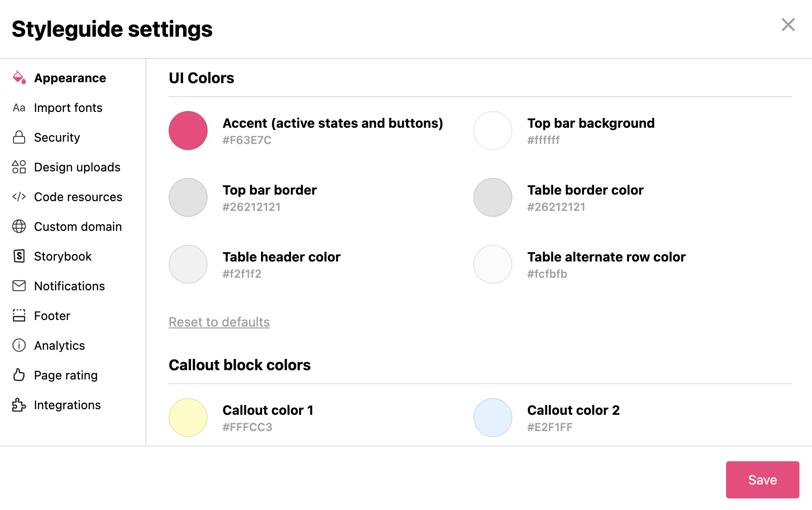Viewport: 812px width, 510px height.
Task: Select the Appearance paint bucket icon
Action: (x=19, y=78)
